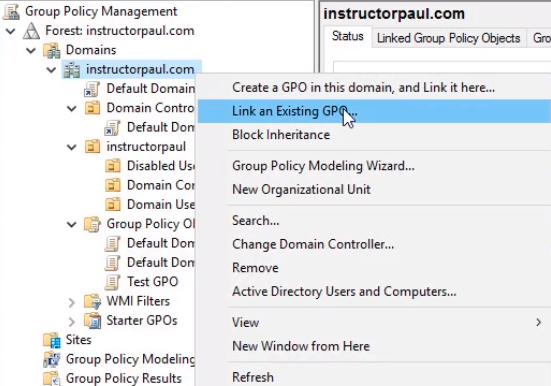Collapse the instructorpaul.com domain node
Screen dimensions: 551x386
(x=51, y=70)
